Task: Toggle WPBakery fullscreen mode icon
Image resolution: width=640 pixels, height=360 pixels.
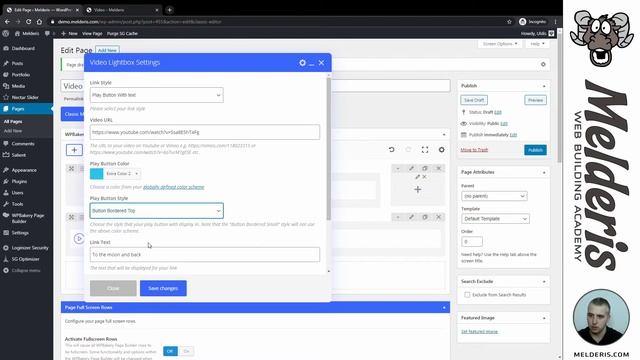Action: click(425, 150)
